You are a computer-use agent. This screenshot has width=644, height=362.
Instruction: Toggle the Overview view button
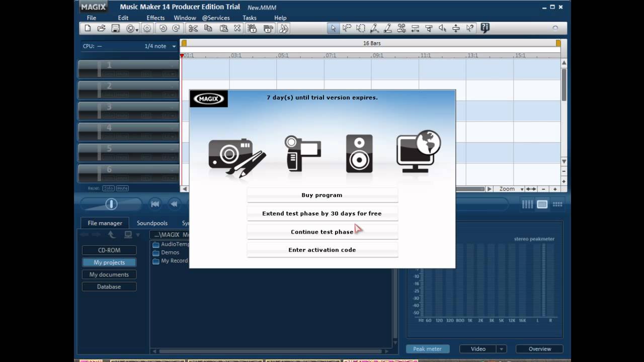point(540,349)
